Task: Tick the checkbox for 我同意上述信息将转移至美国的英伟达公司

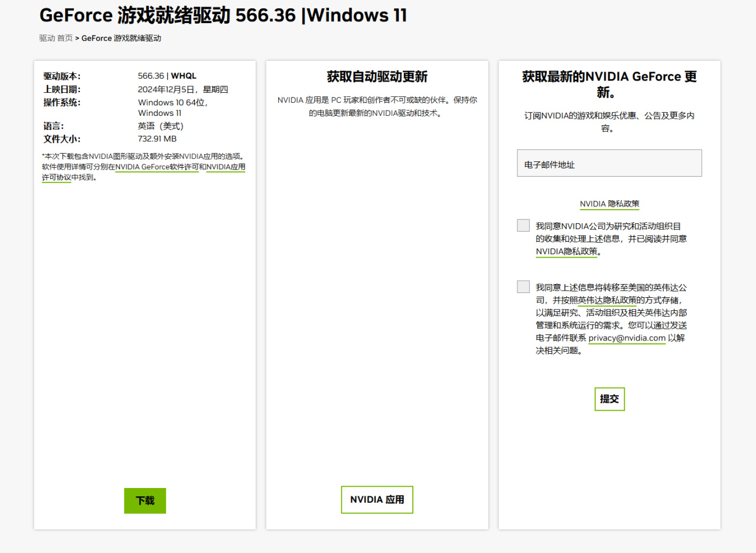Action: pos(523,287)
